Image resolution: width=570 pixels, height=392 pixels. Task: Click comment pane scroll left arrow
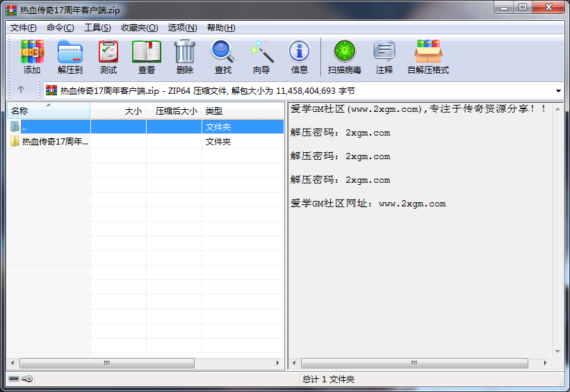pyautogui.click(x=294, y=363)
